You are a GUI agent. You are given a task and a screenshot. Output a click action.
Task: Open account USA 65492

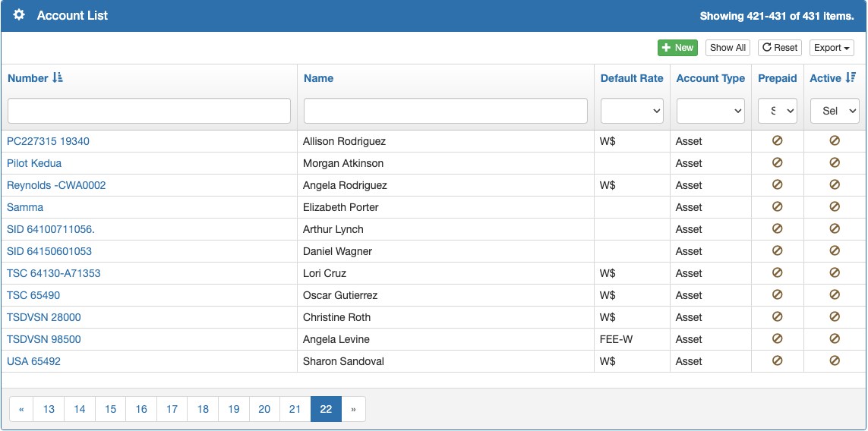click(33, 361)
